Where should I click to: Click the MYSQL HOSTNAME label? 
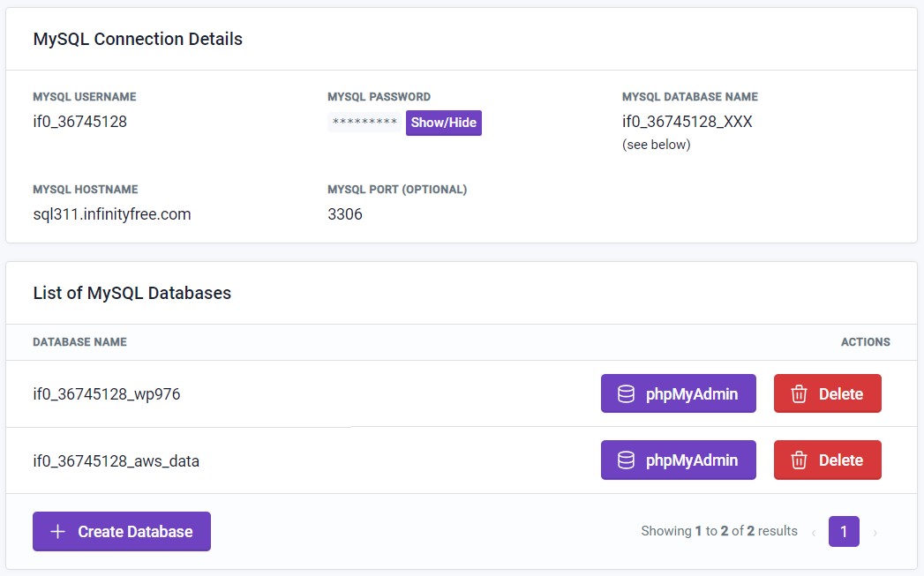[86, 189]
